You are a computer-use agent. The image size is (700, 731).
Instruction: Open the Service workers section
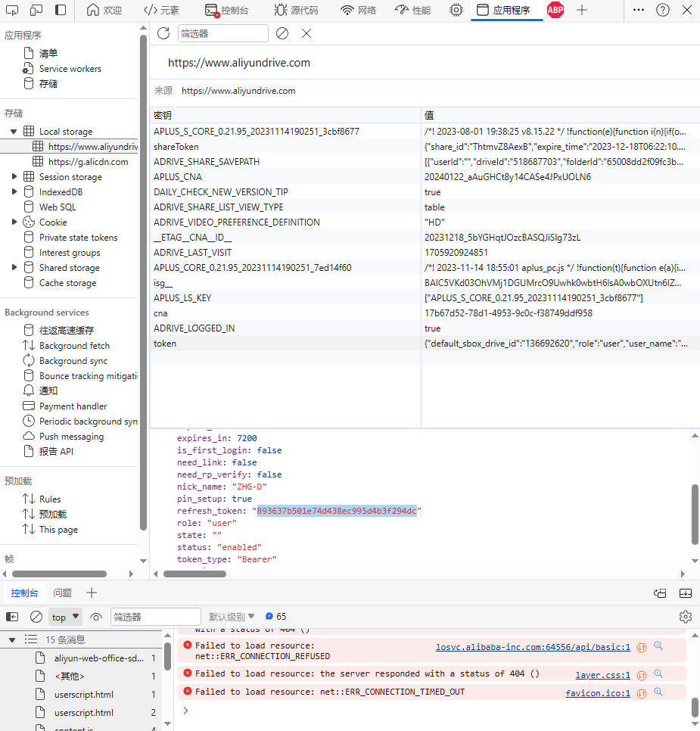[x=70, y=69]
